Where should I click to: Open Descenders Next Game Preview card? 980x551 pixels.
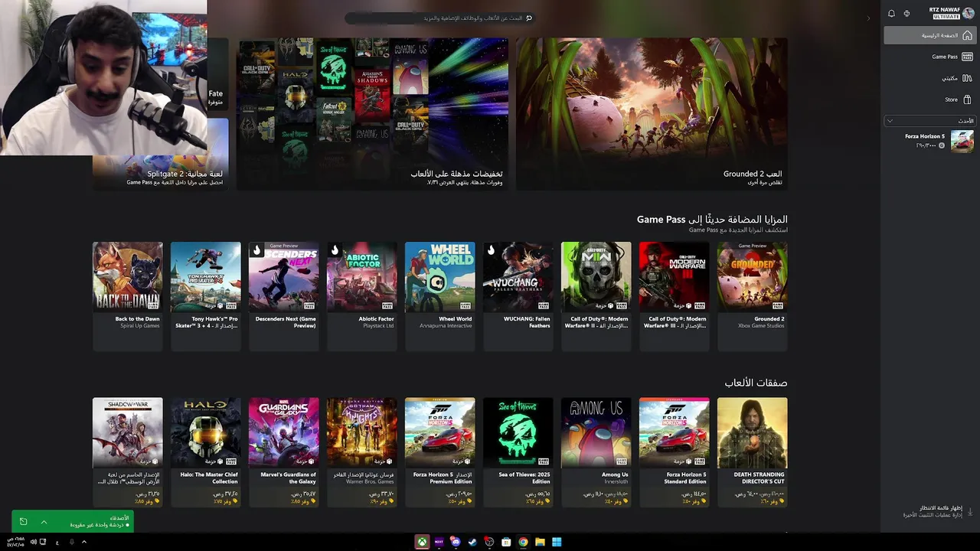[x=283, y=296]
